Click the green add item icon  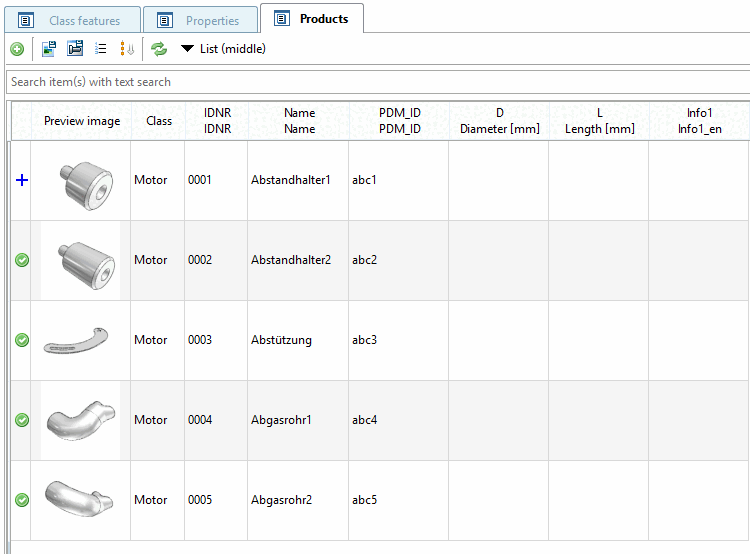(17, 49)
